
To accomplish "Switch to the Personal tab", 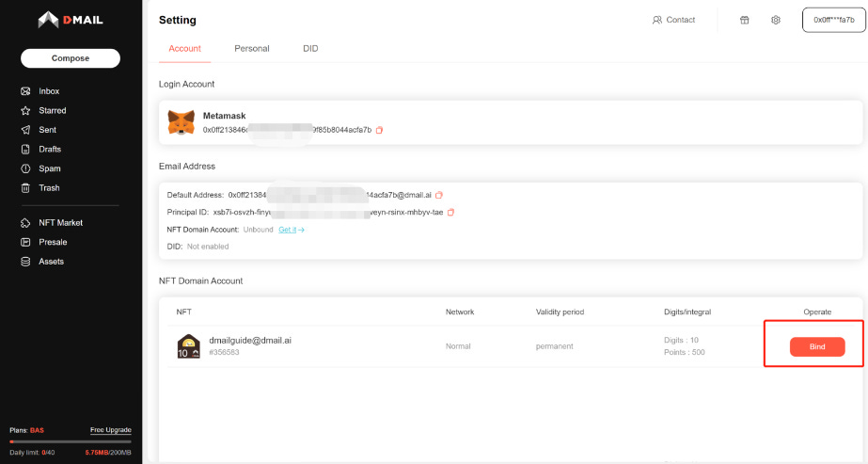I will [252, 49].
